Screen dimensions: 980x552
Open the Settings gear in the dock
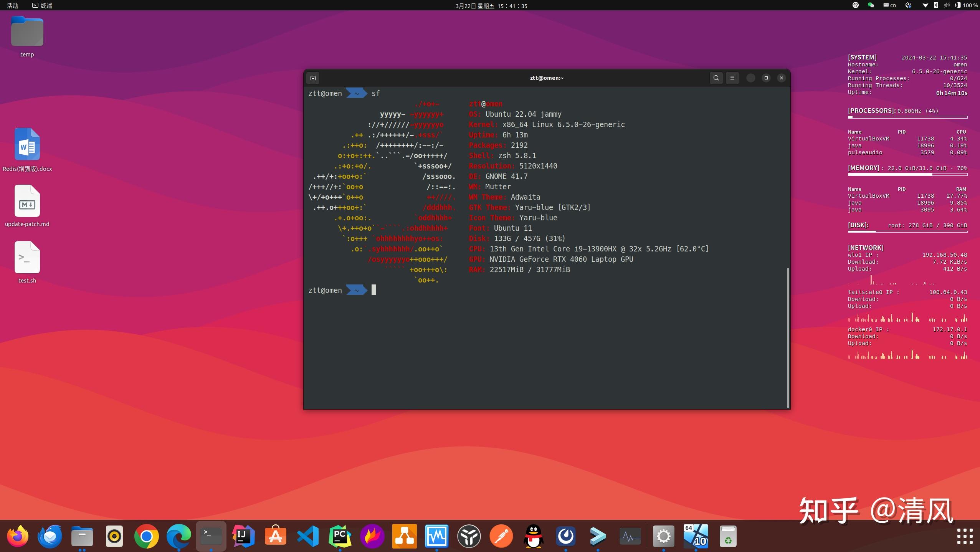click(663, 536)
